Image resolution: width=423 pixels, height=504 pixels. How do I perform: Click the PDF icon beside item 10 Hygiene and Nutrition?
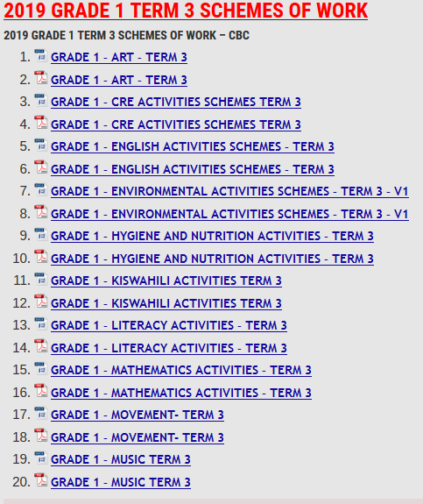41,257
